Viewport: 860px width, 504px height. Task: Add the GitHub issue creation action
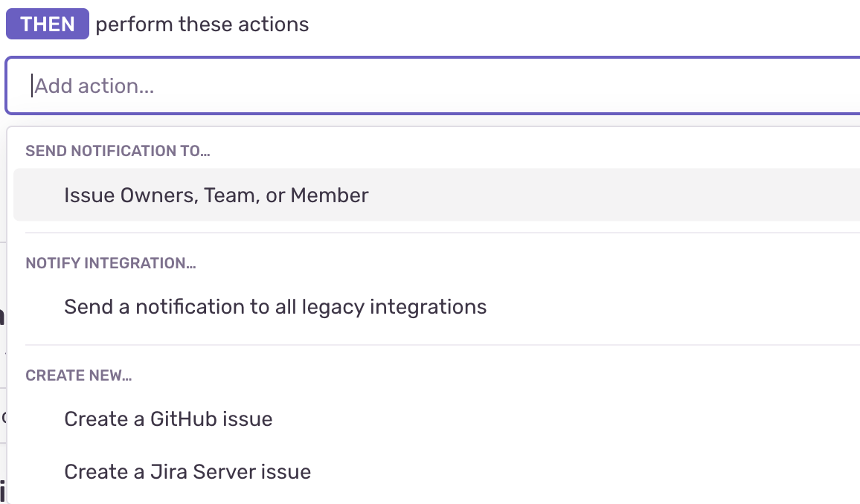[168, 419]
